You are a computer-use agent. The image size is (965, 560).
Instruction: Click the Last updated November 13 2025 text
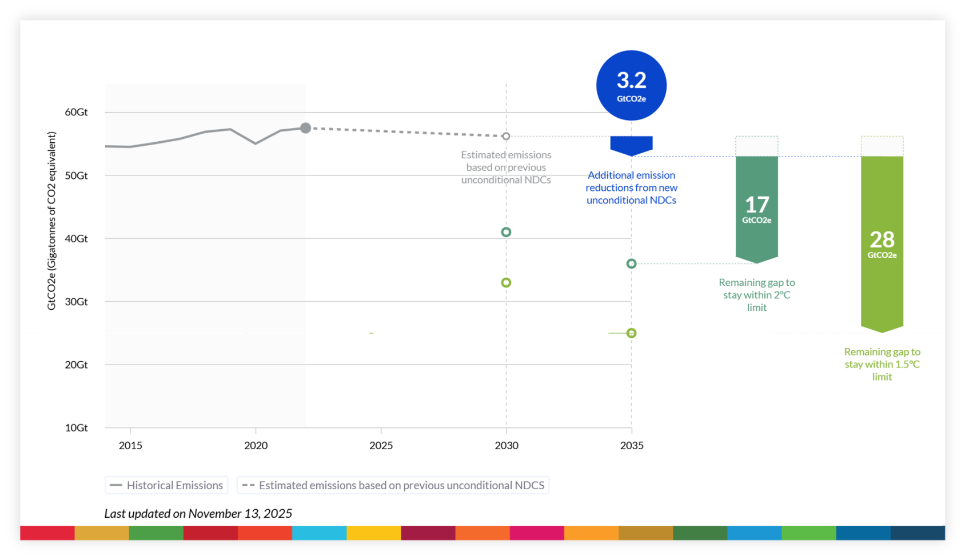click(x=198, y=513)
